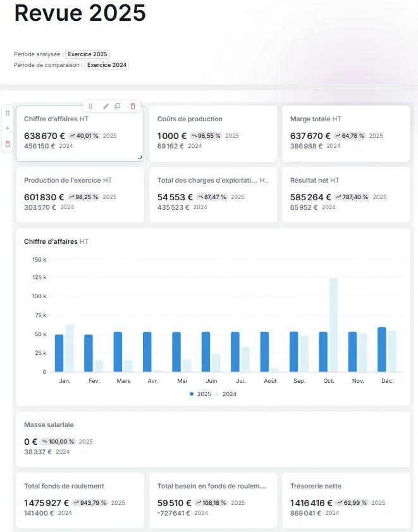This screenshot has height=532, width=418.
Task: Click the December 2025 bar in the chart
Action: point(382,349)
